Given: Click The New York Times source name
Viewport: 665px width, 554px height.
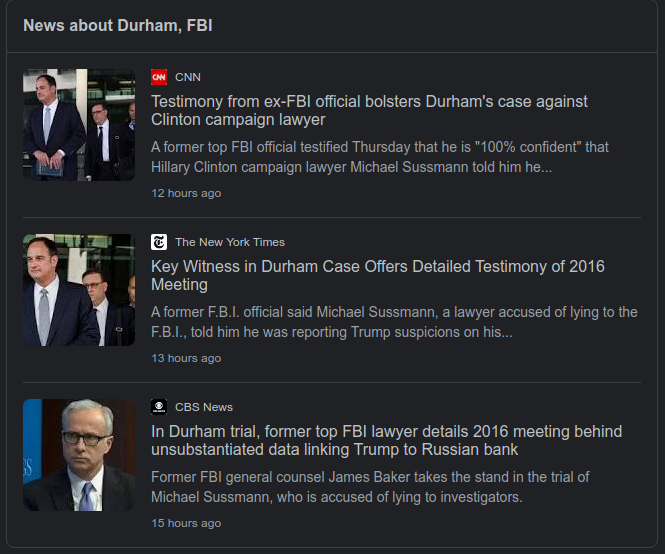Looking at the screenshot, I should point(230,242).
